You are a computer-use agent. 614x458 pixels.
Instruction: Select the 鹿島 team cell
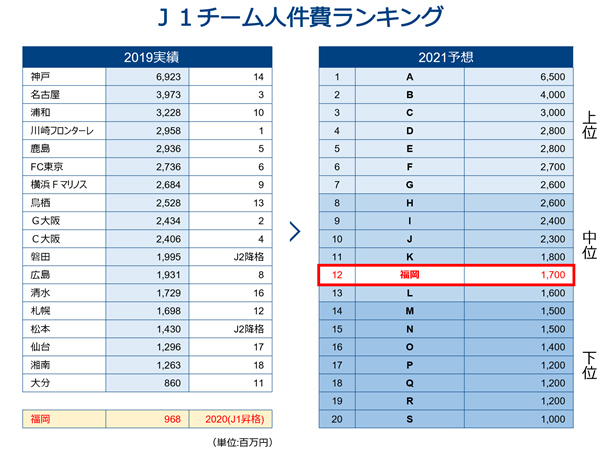64,149
